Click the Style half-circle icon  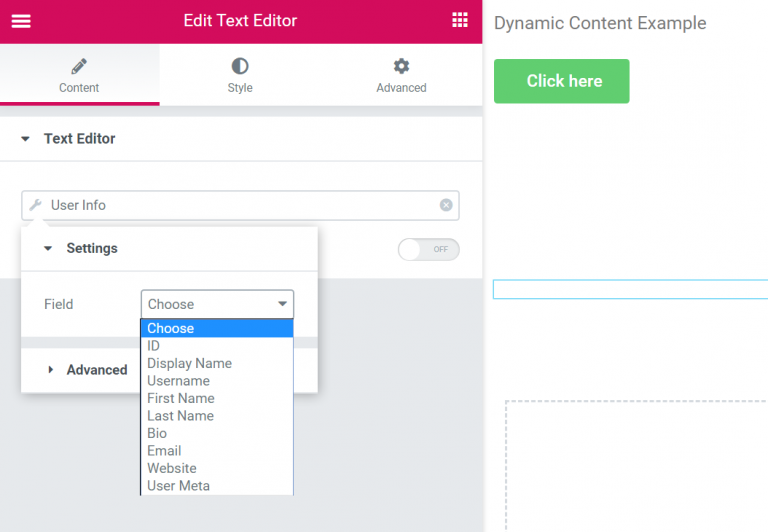[x=240, y=67]
